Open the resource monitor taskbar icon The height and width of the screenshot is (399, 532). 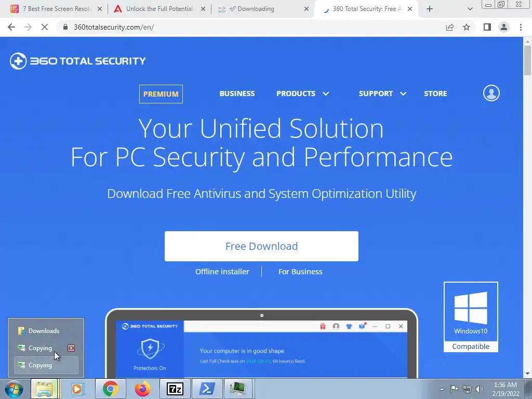[x=238, y=389]
